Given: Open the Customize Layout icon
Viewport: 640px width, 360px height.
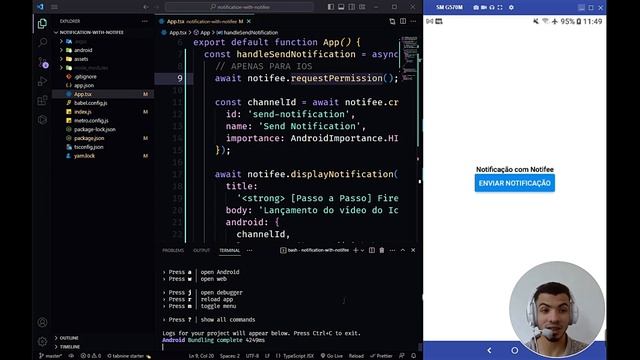Looking at the screenshot, I should point(362,7).
